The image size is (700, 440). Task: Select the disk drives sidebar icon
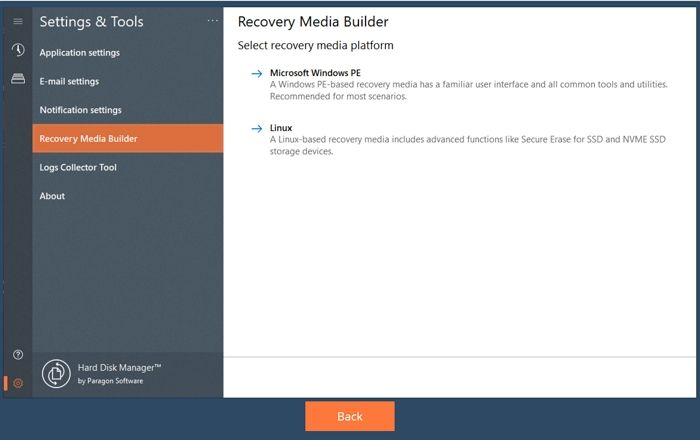17,79
